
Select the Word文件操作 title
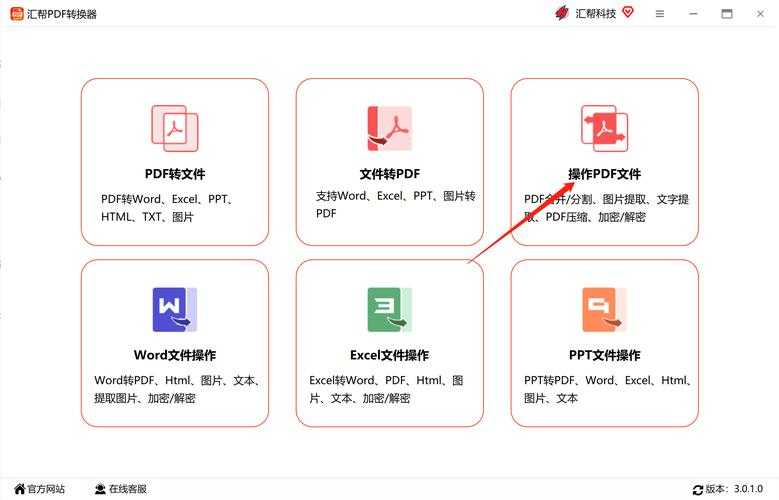pos(175,355)
